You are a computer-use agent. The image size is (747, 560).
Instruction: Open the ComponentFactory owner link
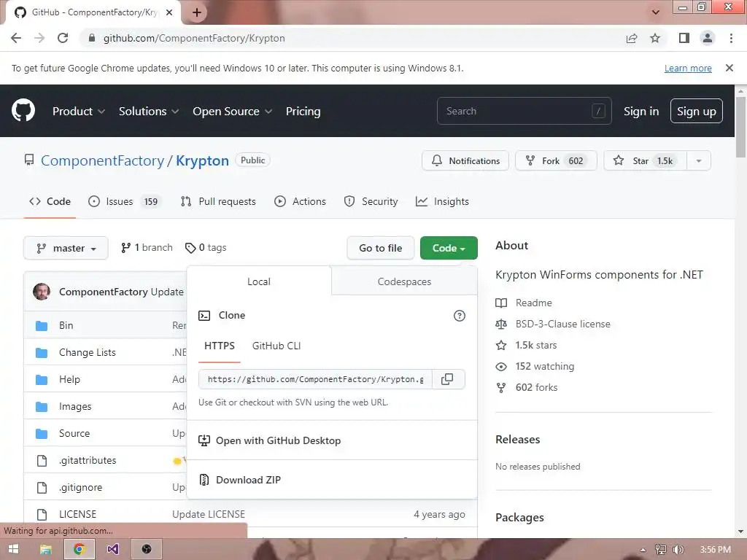pyautogui.click(x=102, y=161)
